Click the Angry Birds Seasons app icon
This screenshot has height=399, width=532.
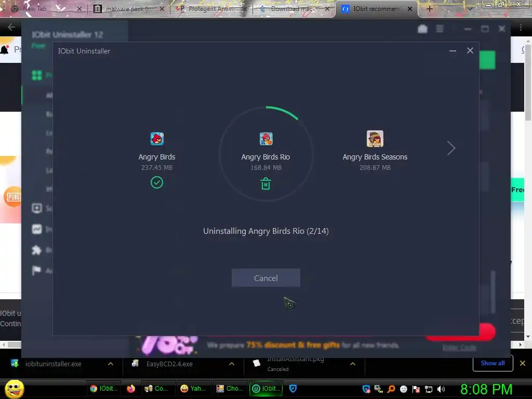pyautogui.click(x=375, y=139)
